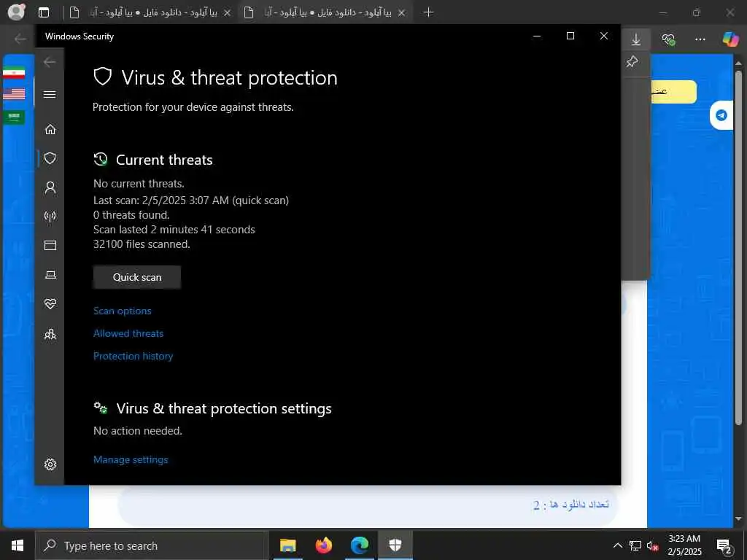The image size is (747, 560).
Task: Click the taskbar search box
Action: pos(152,545)
